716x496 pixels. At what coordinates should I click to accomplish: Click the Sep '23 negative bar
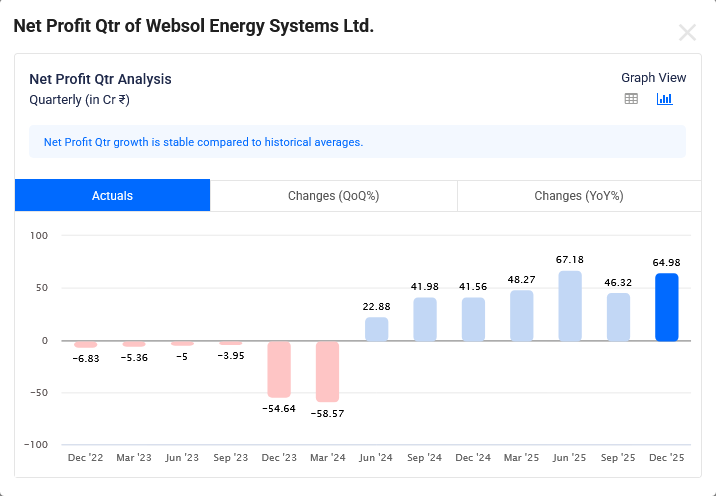click(231, 343)
